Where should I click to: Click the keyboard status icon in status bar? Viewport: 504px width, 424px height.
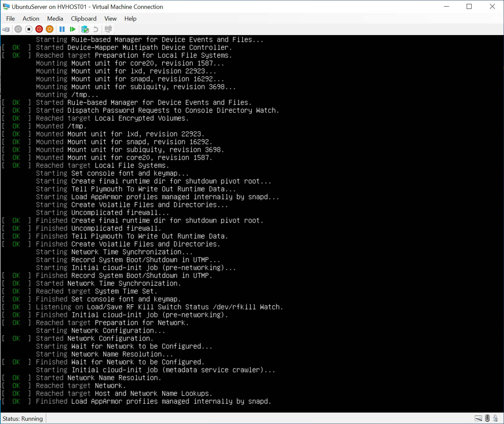tap(478, 418)
